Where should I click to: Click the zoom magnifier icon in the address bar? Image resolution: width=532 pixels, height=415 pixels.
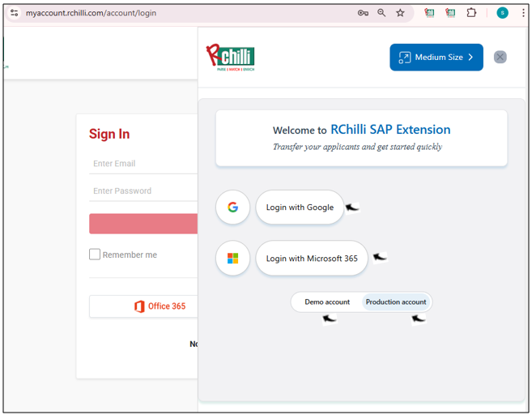click(x=381, y=13)
